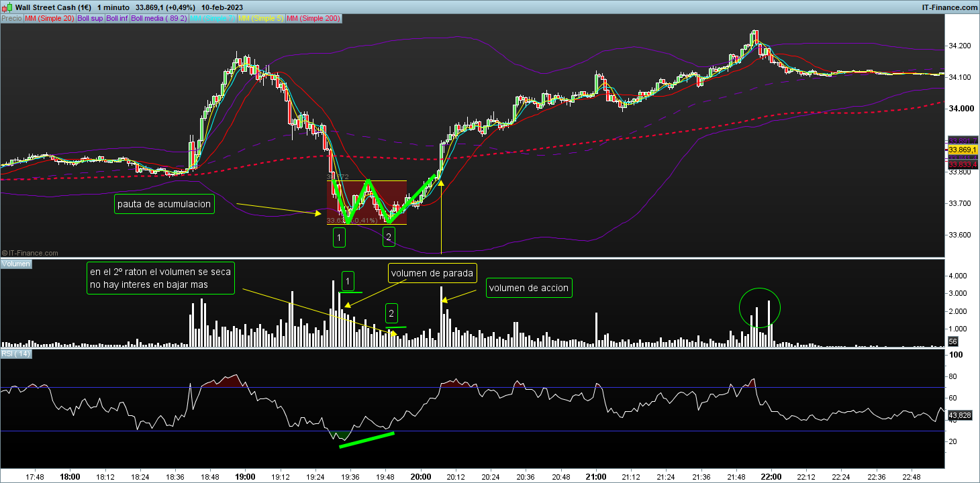Image resolution: width=980 pixels, height=483 pixels.
Task: Click the 34.200 price axis label
Action: pyautogui.click(x=960, y=46)
